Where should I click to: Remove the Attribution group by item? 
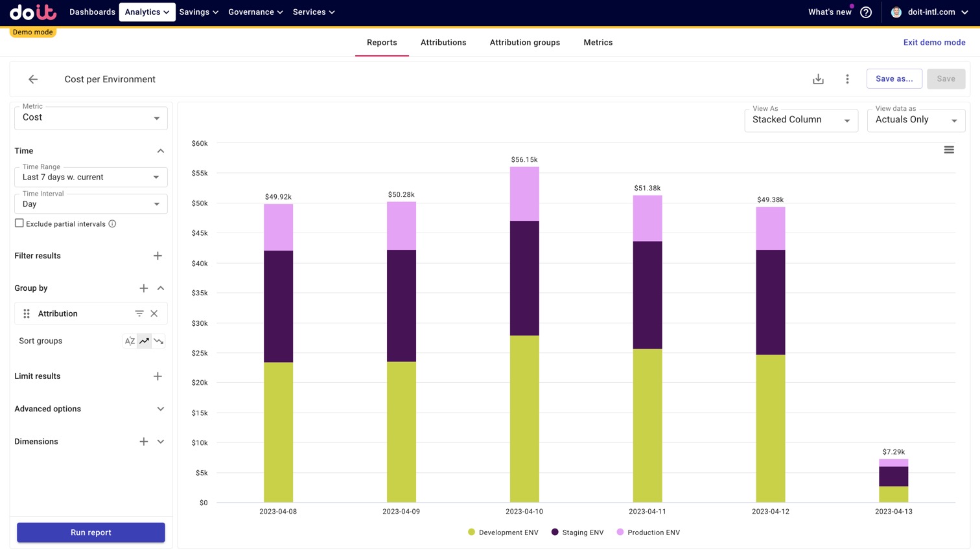[154, 314]
